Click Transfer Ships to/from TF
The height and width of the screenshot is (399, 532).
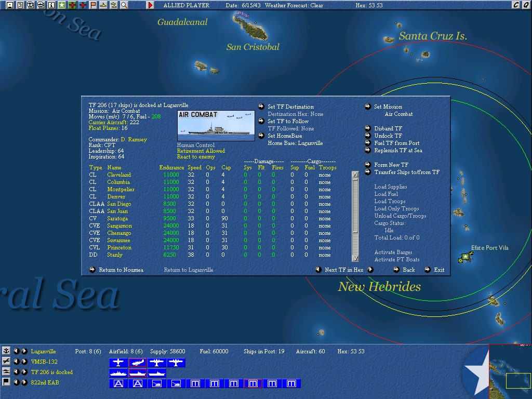407,172
